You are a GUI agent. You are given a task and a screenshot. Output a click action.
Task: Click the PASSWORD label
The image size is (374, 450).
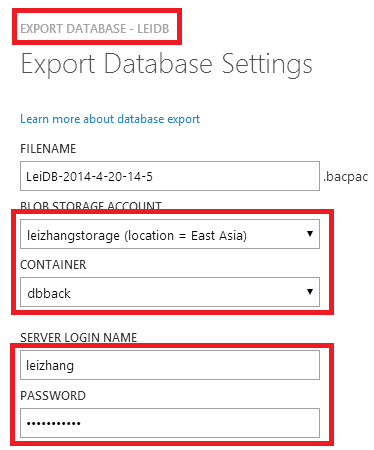pyautogui.click(x=53, y=396)
